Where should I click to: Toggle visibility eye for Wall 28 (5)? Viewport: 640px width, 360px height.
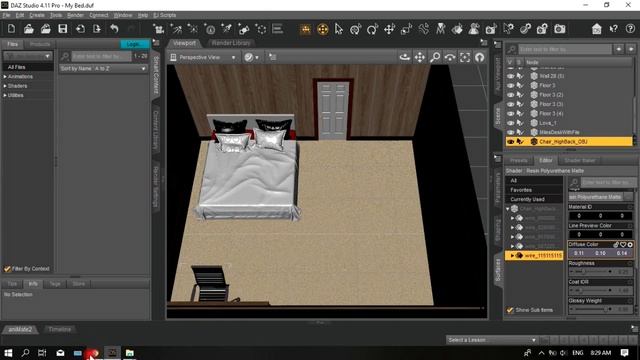(511, 76)
